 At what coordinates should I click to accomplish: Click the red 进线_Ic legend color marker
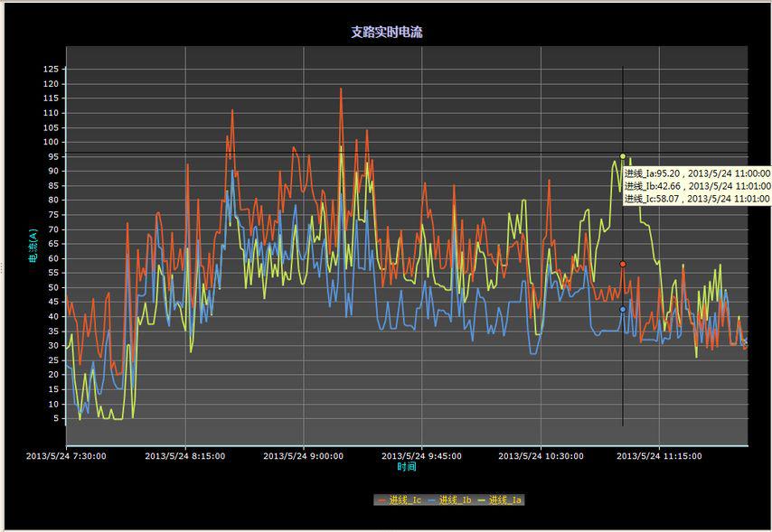pos(381,500)
